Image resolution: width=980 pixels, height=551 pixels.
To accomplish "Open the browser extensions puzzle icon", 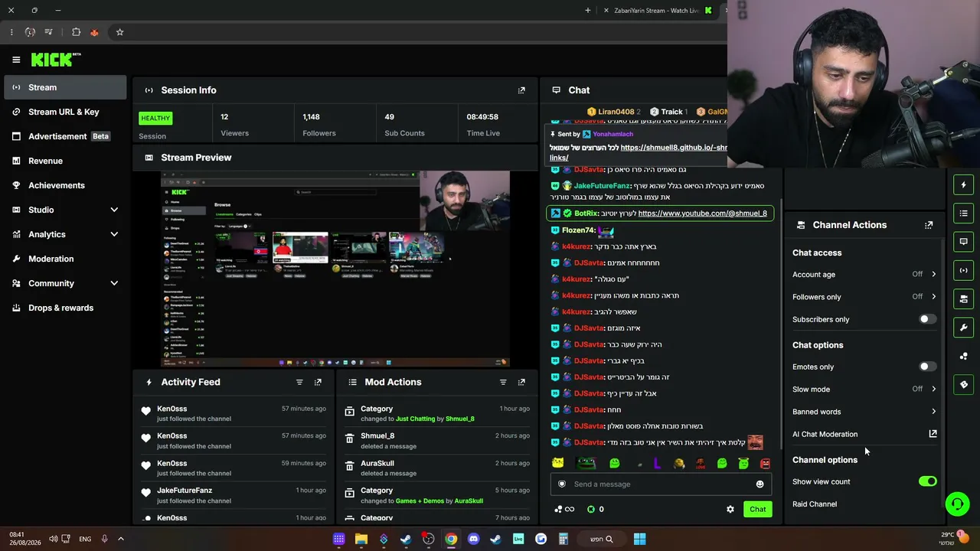I will (76, 32).
